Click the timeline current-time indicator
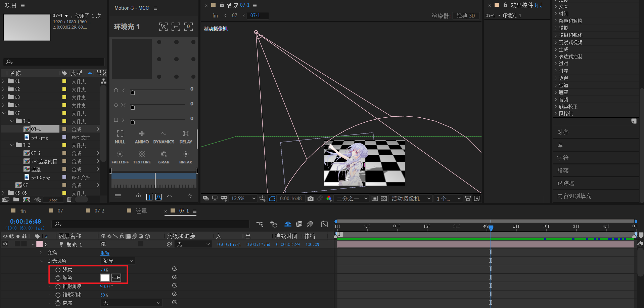This screenshot has width=644, height=308. pyautogui.click(x=491, y=228)
